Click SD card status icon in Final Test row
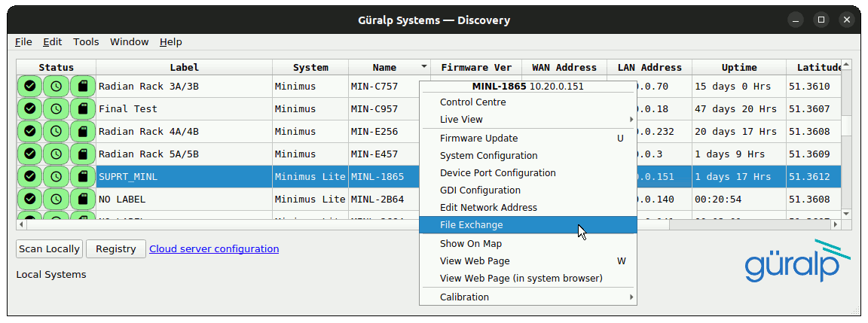Image resolution: width=868 pixels, height=323 pixels. point(82,109)
